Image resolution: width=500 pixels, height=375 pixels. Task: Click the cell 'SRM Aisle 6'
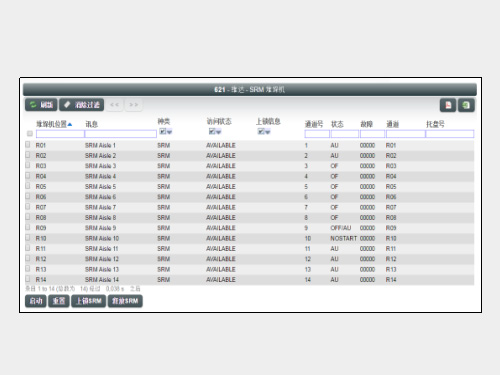[100, 197]
